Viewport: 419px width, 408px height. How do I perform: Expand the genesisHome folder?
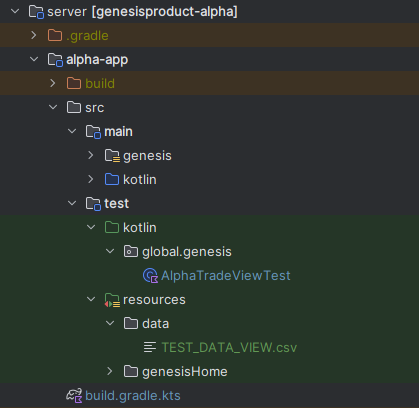coord(110,371)
